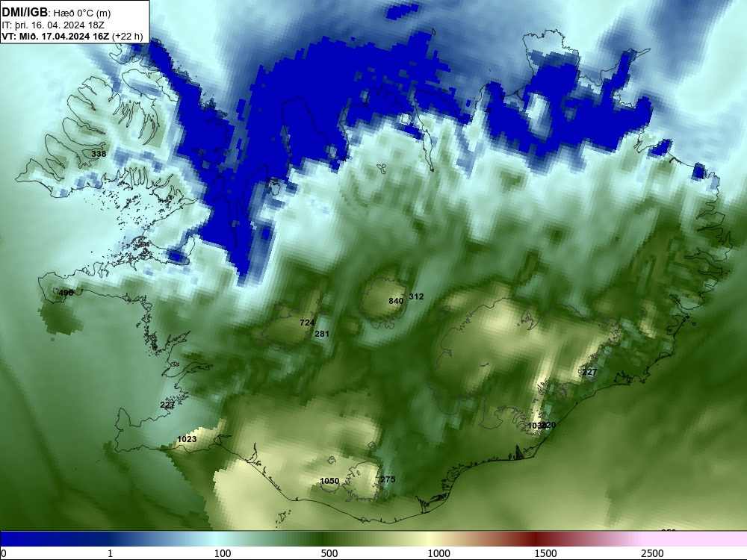This screenshot has height=560, width=747.
Task: Click the 0 label on the color scale
Action: [4, 553]
